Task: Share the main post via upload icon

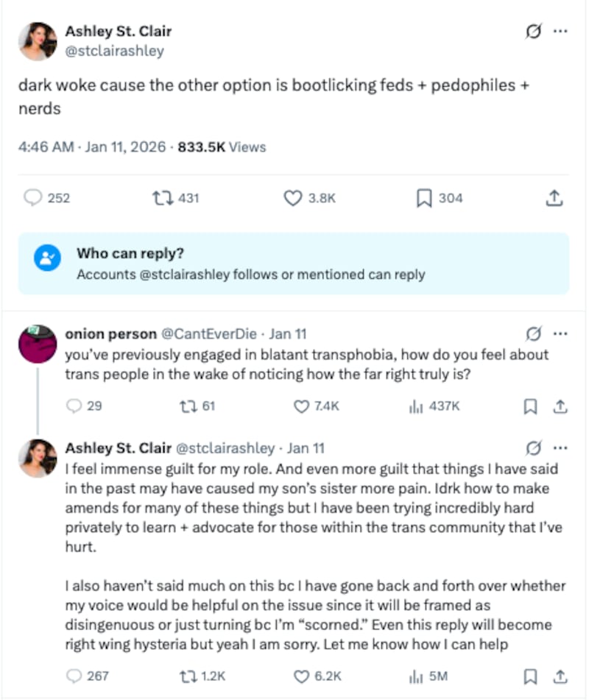Action: point(554,198)
